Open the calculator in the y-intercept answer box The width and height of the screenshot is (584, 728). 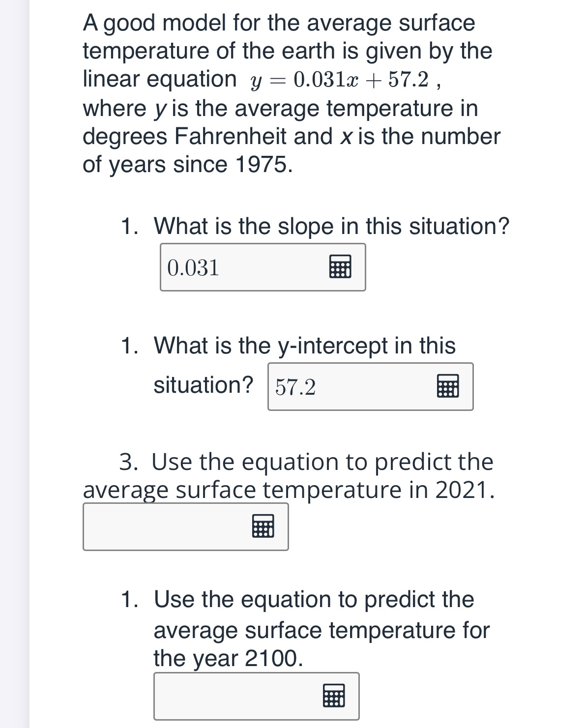(448, 386)
